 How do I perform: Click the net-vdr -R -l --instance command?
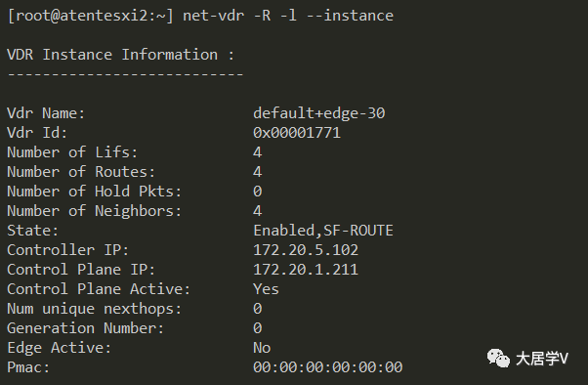click(x=288, y=16)
